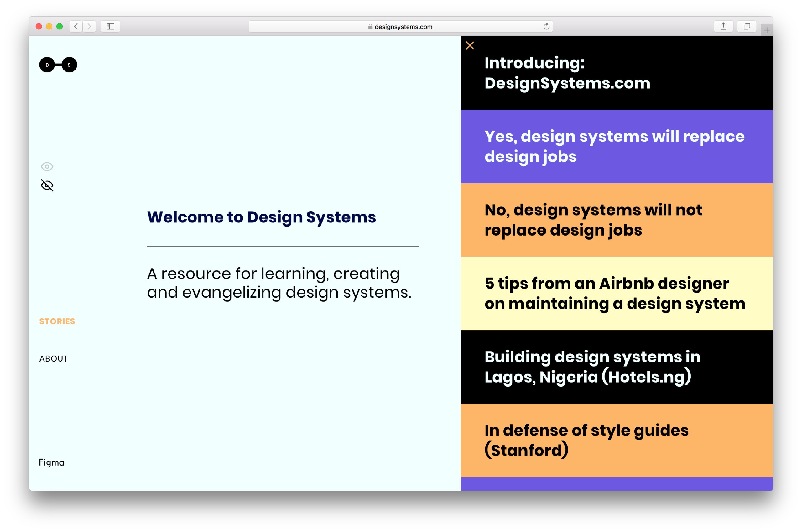Close the stories panel with orange X
The height and width of the screenshot is (532, 802).
[x=470, y=45]
